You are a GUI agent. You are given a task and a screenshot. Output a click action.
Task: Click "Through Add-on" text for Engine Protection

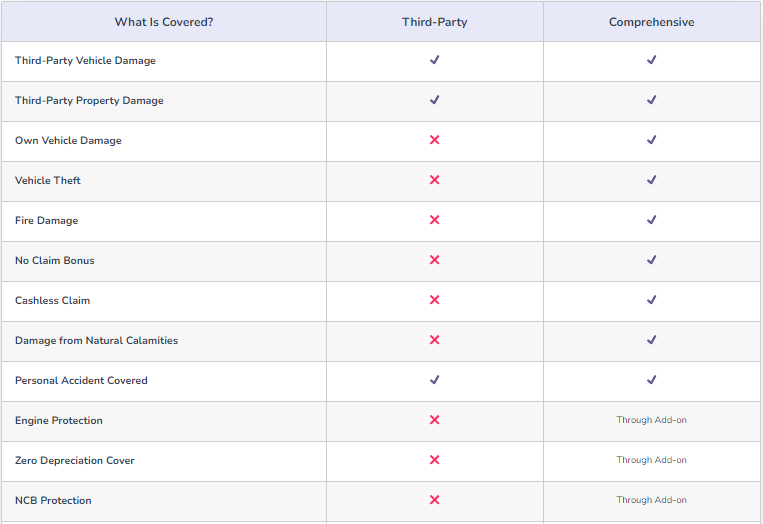pos(651,420)
